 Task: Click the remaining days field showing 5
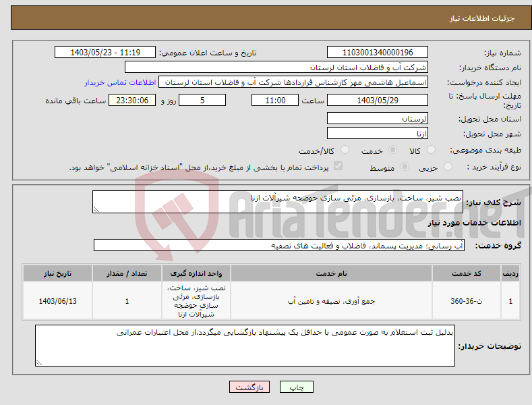coord(202,100)
